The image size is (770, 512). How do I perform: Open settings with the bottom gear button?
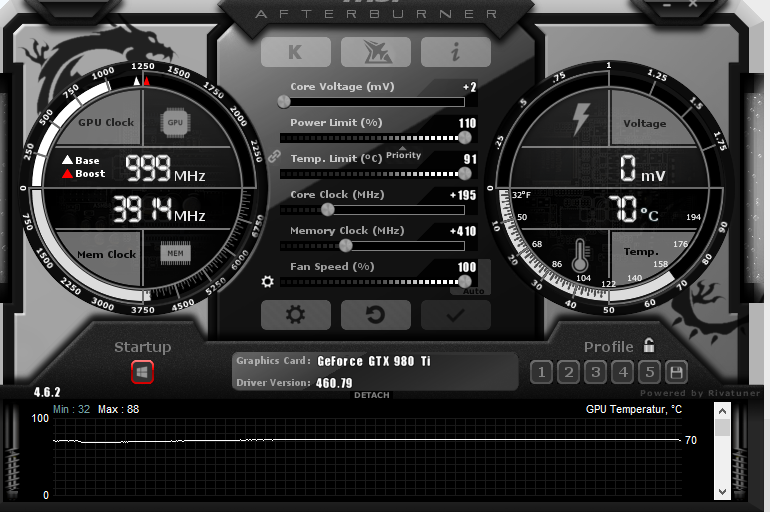[296, 315]
